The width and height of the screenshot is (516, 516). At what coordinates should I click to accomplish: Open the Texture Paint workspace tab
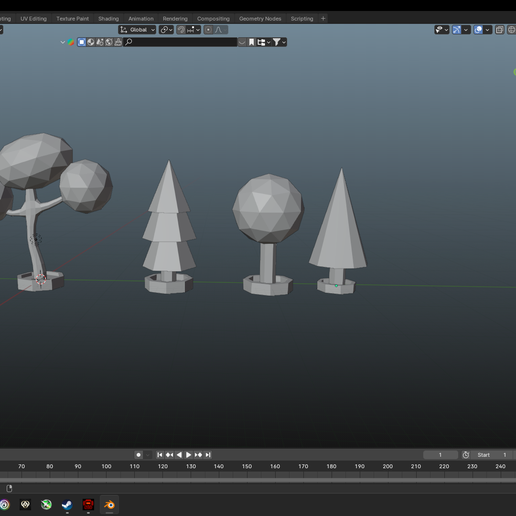(x=73, y=19)
